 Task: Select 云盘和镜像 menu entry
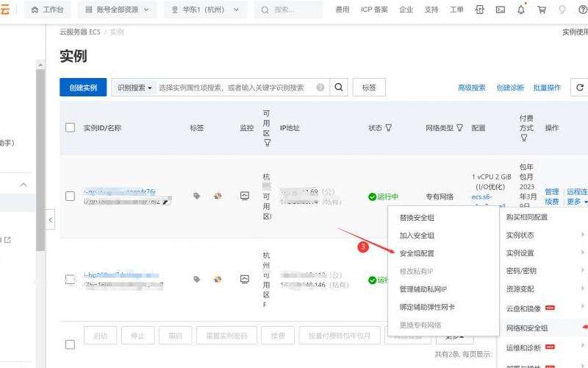click(523, 308)
